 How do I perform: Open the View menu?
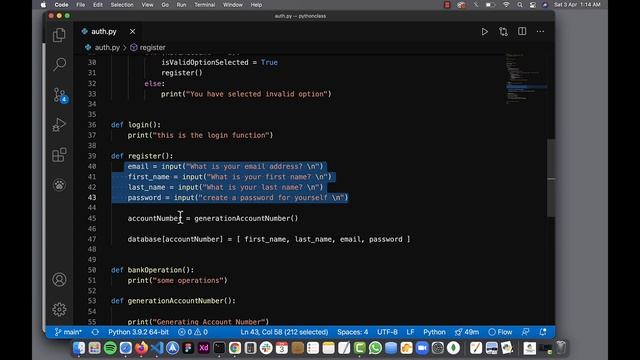(x=147, y=5)
